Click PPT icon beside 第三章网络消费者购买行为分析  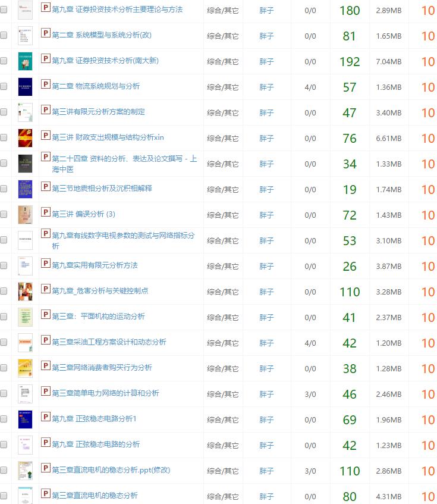(45, 365)
